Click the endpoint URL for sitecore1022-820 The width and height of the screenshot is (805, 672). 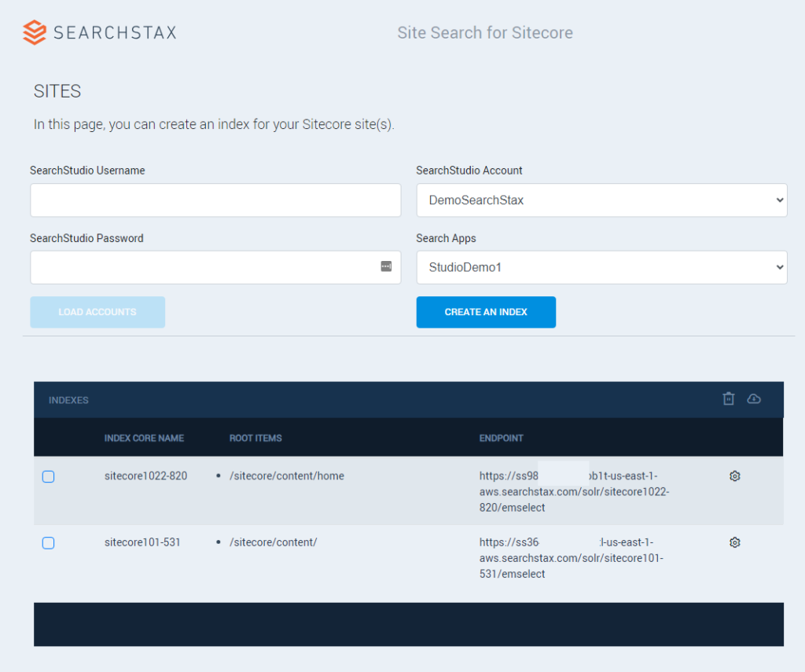click(x=574, y=491)
